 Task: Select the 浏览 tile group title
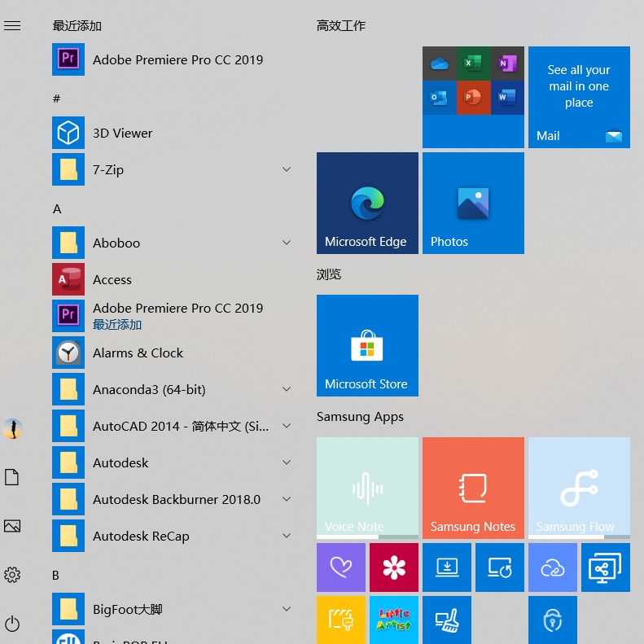(329, 274)
